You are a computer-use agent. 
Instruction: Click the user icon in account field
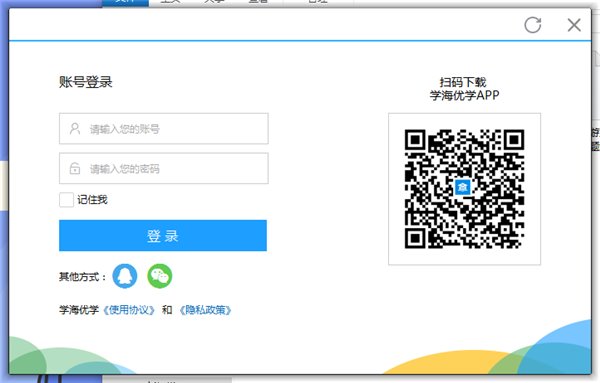coord(75,129)
